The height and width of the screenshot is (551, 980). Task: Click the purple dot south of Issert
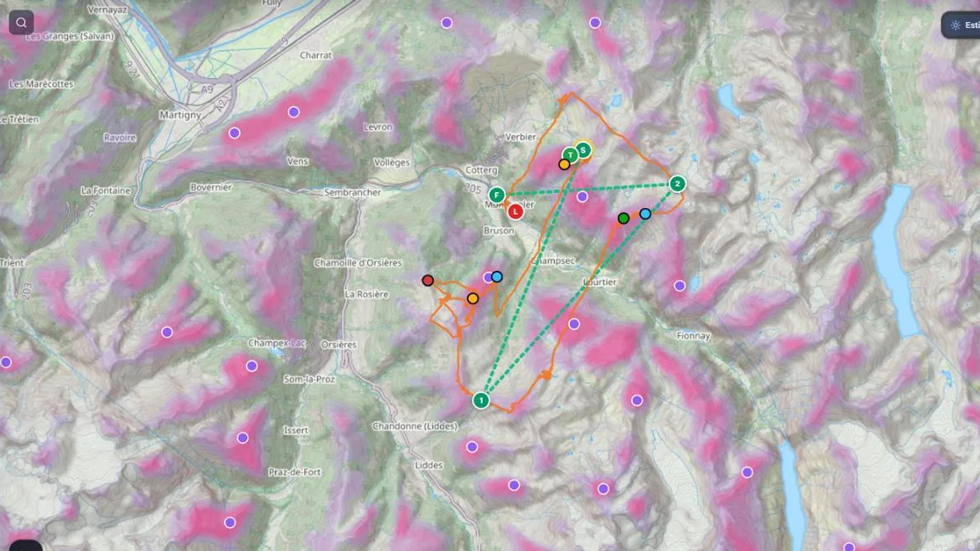click(243, 438)
